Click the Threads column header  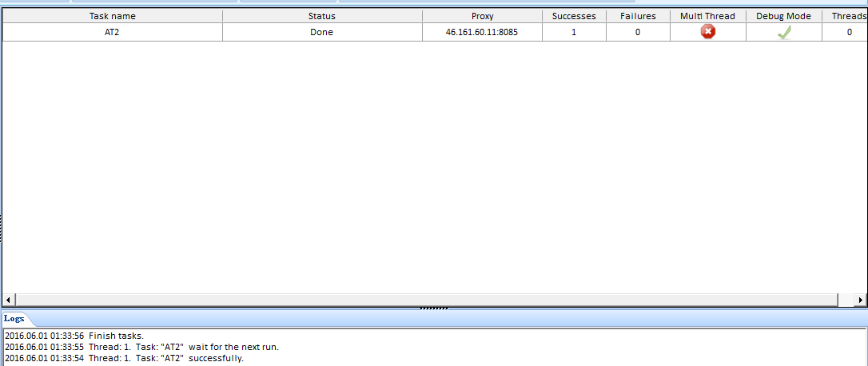[x=848, y=16]
